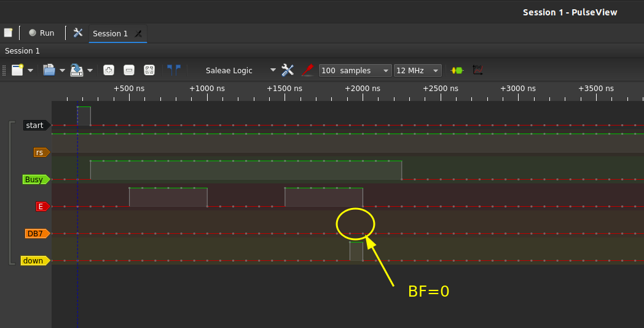Select the start channel label
Image resolution: width=644 pixels, height=328 pixels.
tap(37, 125)
